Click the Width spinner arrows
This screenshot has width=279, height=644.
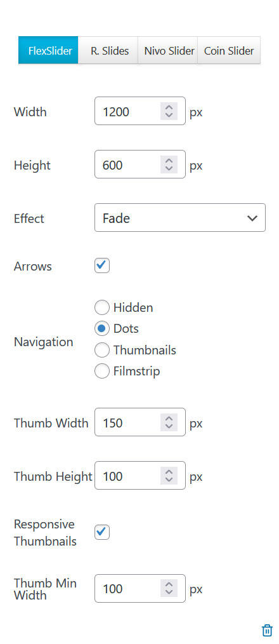point(169,111)
